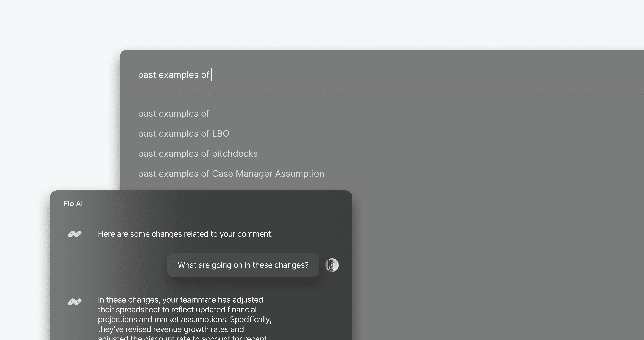Click the search field containing "past examples of"
The width and height of the screenshot is (644, 340).
[x=391, y=75]
